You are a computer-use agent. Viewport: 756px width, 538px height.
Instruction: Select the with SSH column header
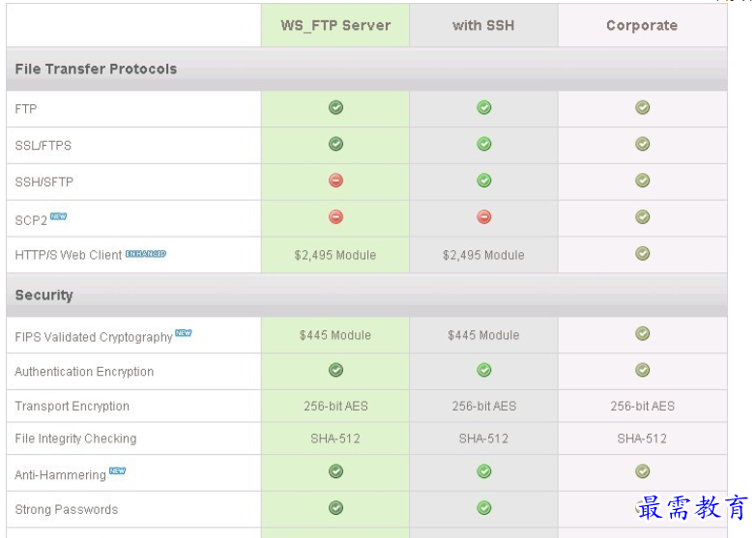pyautogui.click(x=483, y=25)
